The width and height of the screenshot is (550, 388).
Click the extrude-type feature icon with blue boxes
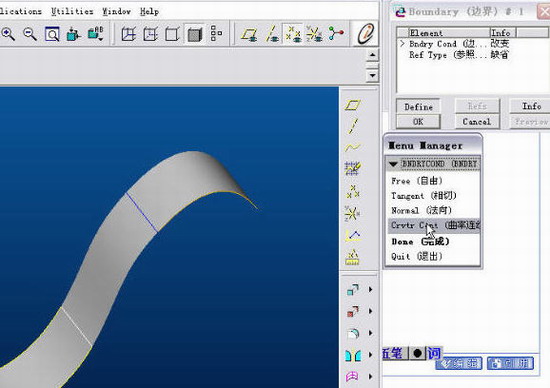coord(353,289)
